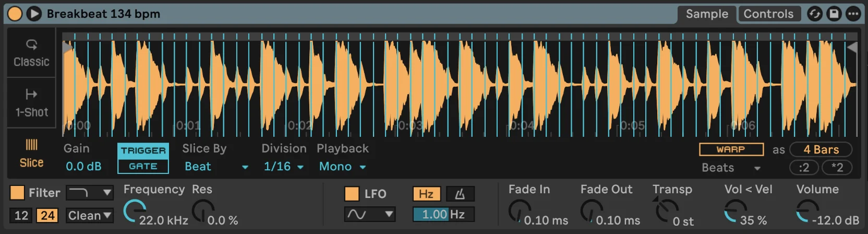Viewport: 868px width, 234px height.
Task: Click the 0.10 ms Fade In value
Action: coord(546,220)
